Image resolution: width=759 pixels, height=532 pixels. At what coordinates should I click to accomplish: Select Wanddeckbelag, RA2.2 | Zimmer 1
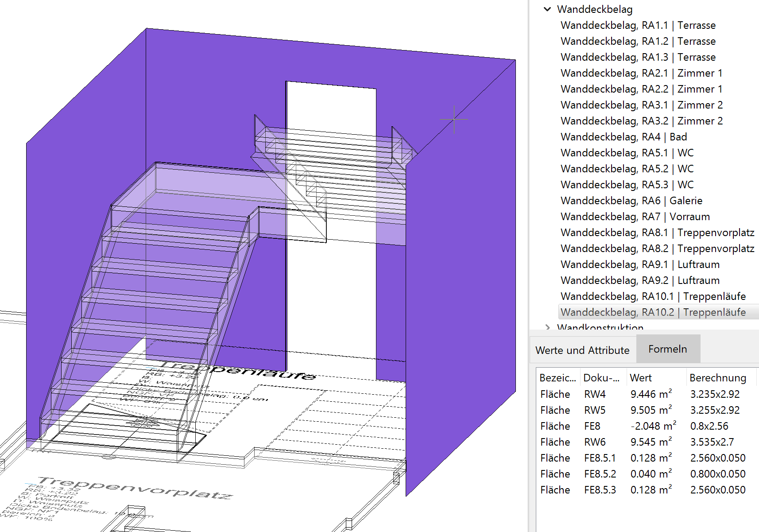642,89
